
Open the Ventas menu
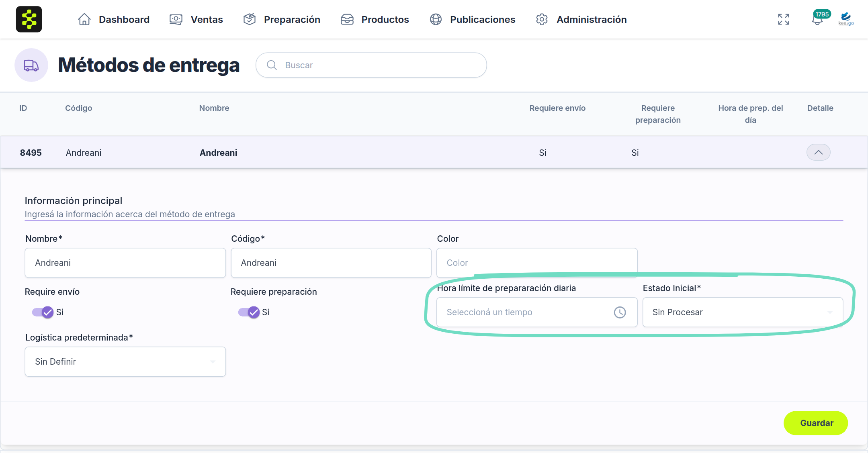tap(196, 19)
